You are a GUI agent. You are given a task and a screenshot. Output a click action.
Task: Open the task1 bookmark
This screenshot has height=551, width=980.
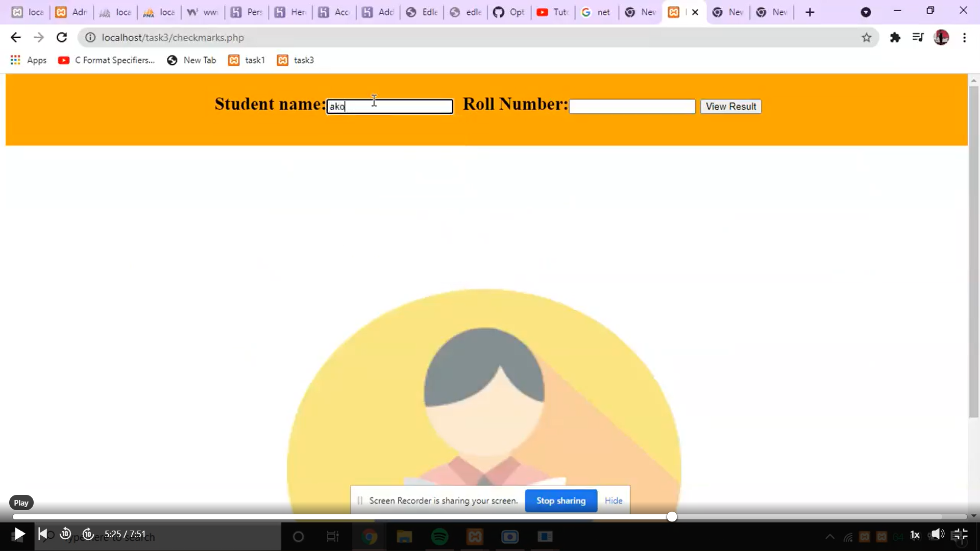(x=247, y=60)
